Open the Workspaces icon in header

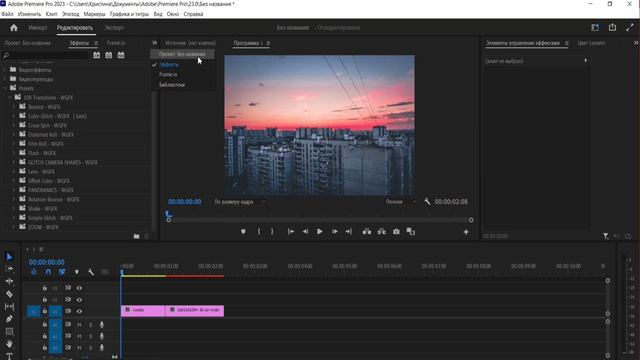(x=595, y=28)
